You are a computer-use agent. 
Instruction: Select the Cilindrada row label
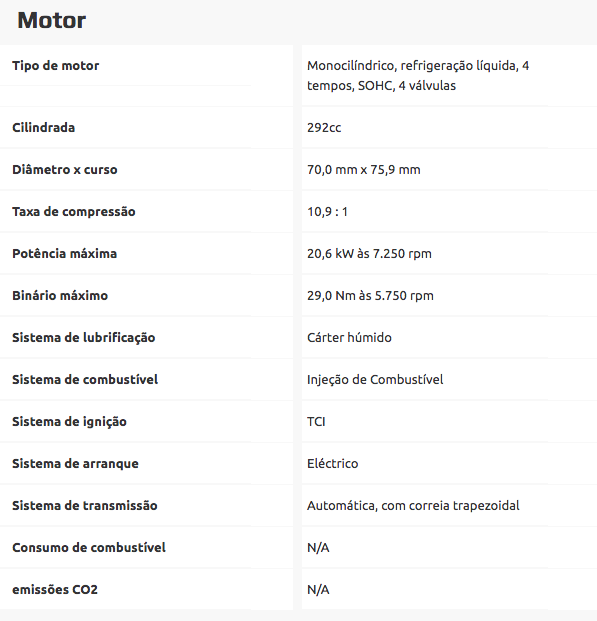tap(44, 128)
